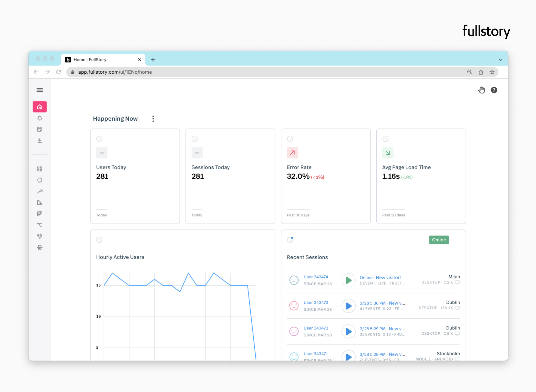Viewport: 536px width, 392px height.
Task: Click the Home dashboard icon
Action: [40, 107]
